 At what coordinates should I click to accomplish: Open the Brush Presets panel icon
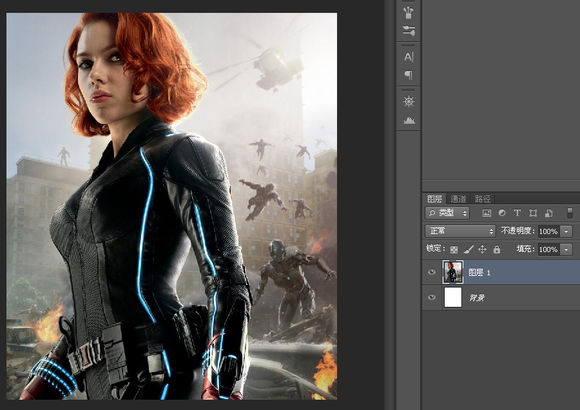point(408,31)
